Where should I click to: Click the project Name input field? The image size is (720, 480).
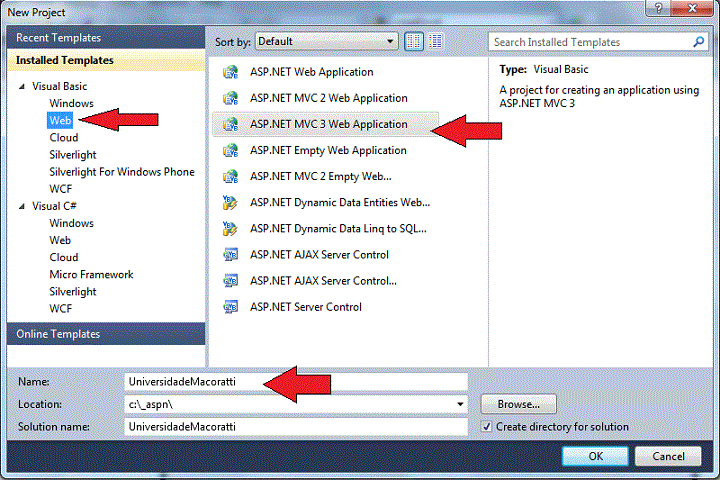296,382
